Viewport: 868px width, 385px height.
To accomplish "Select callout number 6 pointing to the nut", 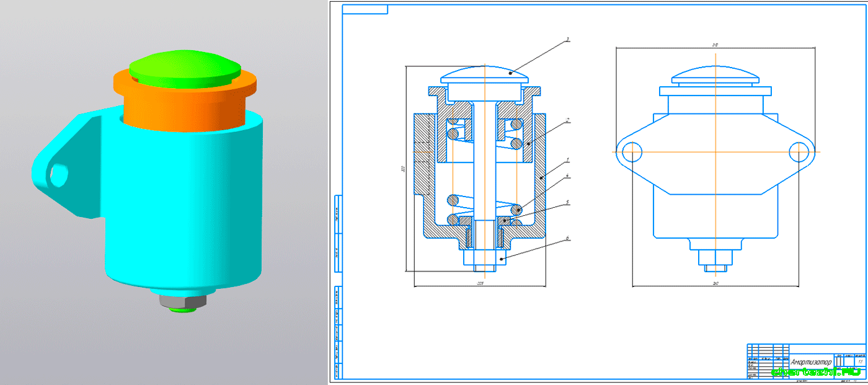I will [x=567, y=238].
